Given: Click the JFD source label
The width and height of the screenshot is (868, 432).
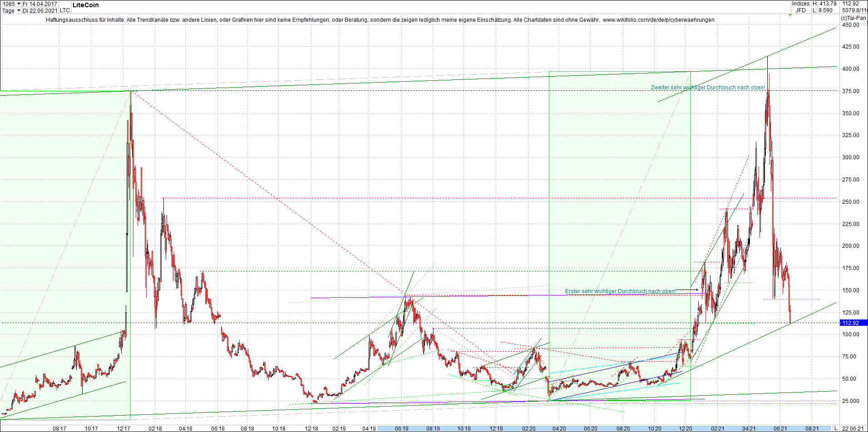Looking at the screenshot, I should click(801, 10).
